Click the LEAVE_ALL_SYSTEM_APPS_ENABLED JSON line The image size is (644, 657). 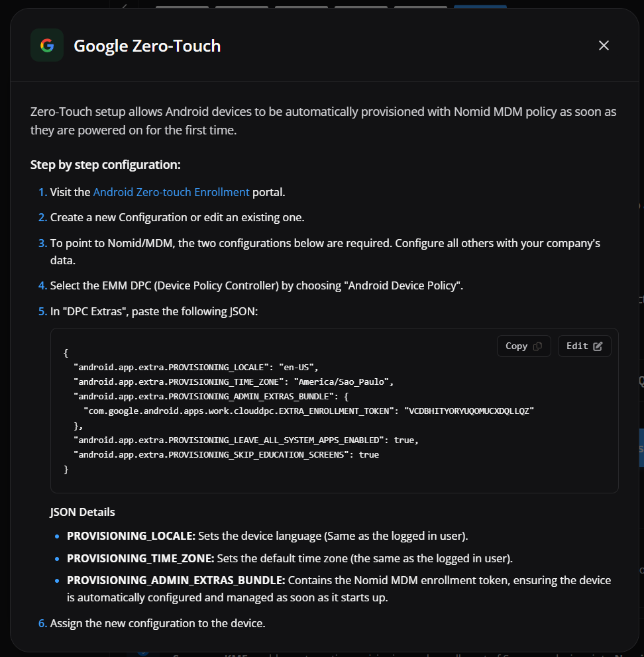point(246,440)
